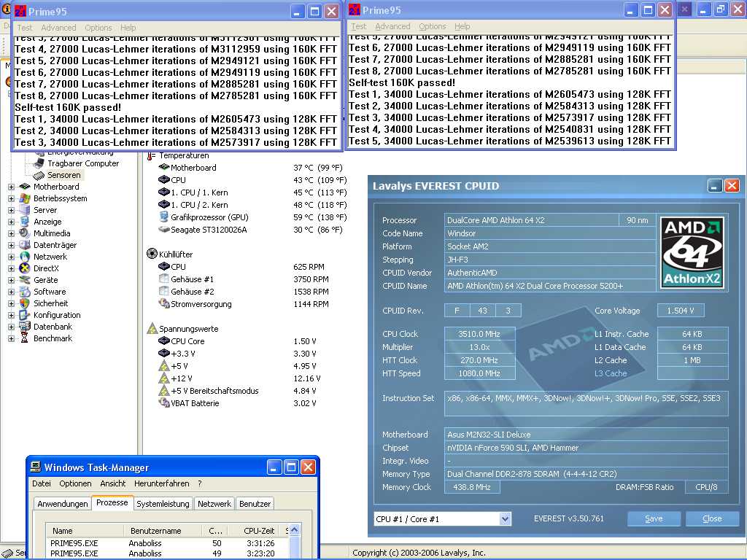Click the Sicherheit shield icon
Image resolution: width=747 pixels, height=560 pixels.
coord(24,303)
